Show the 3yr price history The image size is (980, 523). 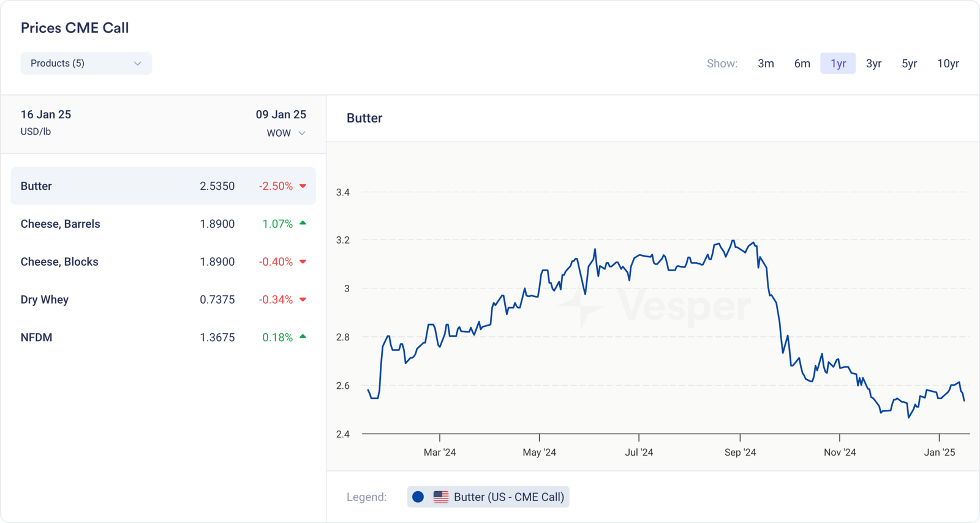(x=873, y=64)
